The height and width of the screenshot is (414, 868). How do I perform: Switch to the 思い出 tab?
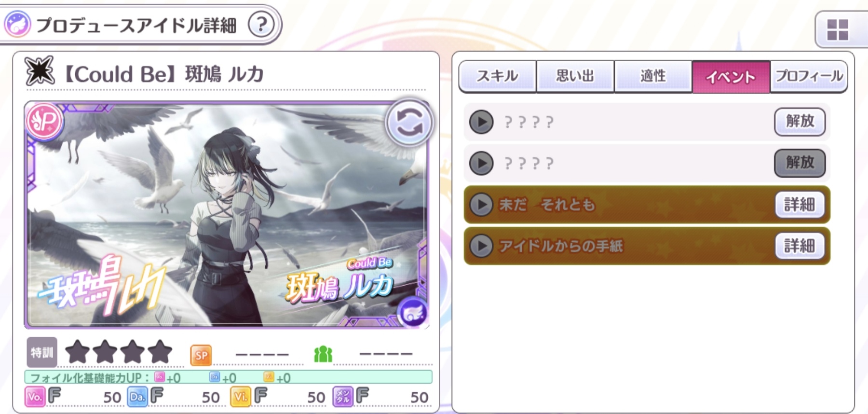click(x=575, y=76)
